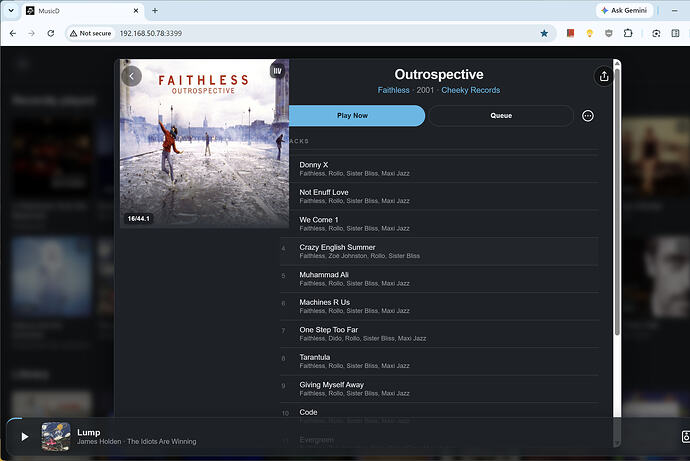Select the track Tarantula
Image resolution: width=690 pixels, height=461 pixels.
(x=439, y=361)
